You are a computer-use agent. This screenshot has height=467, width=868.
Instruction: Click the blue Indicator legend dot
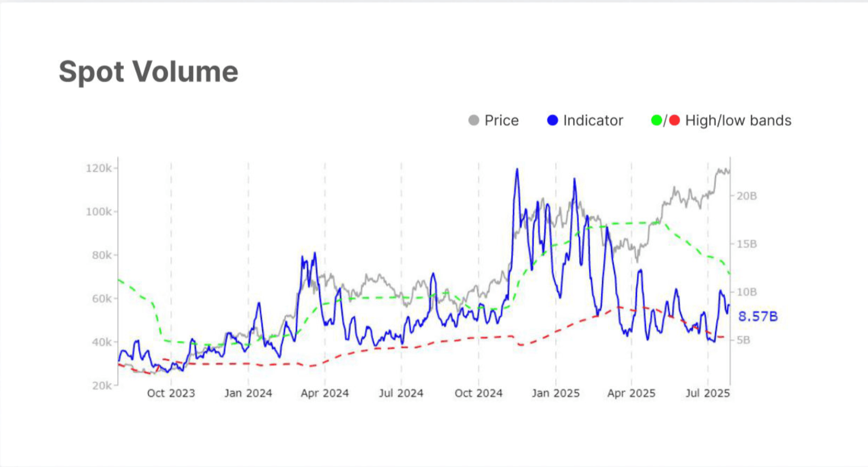tap(551, 121)
